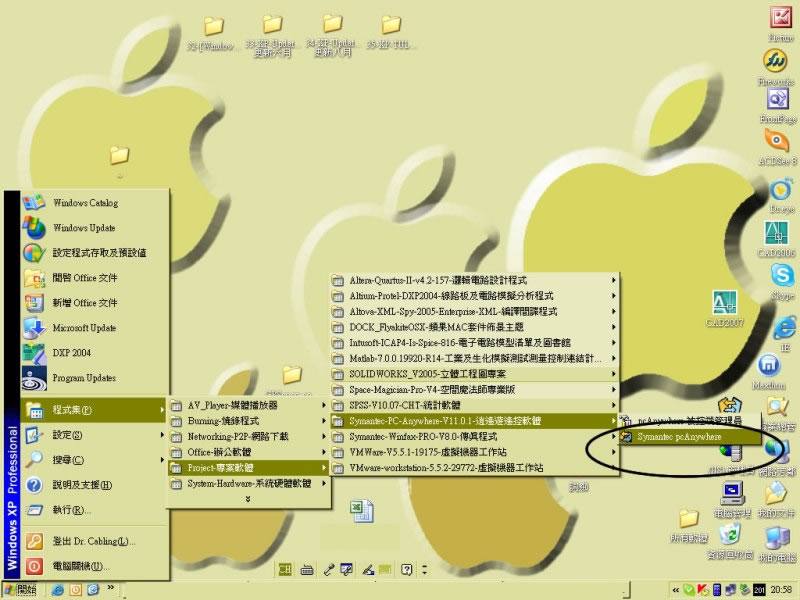Click the 20:58 system tray clock

[x=781, y=590]
